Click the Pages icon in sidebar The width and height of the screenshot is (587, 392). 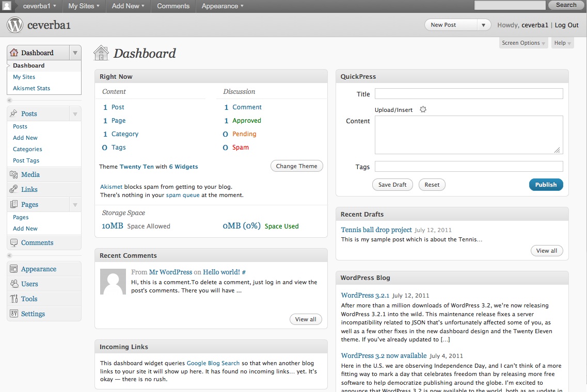14,204
